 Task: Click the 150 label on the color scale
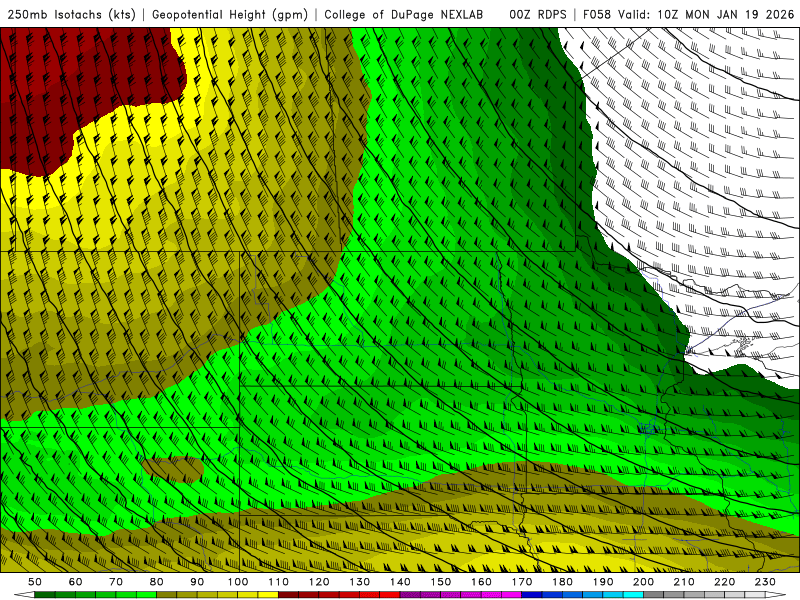[x=441, y=582]
